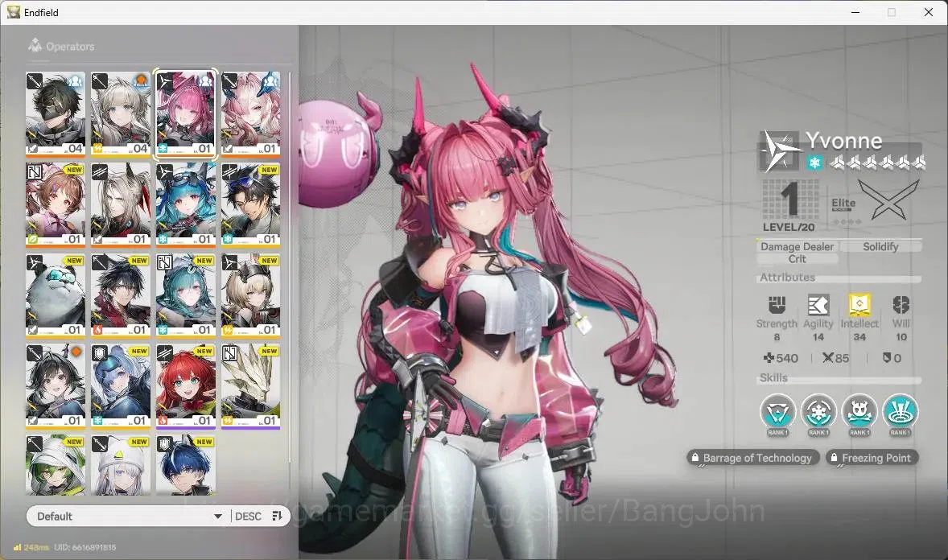Screen dimensions: 948x560
Task: Select the white robot operator with purple bar
Action: coord(251,386)
